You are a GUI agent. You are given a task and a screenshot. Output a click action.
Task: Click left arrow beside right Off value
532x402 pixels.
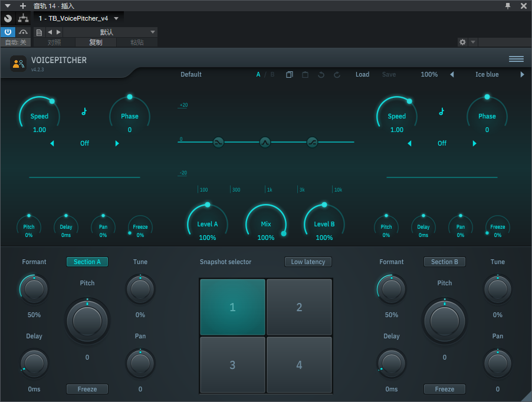tap(409, 143)
